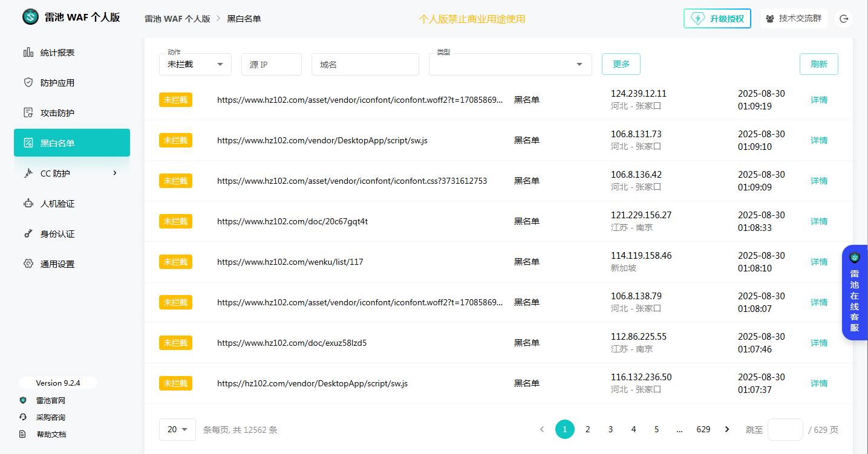
Task: Open the 攻击防护 menu item
Action: (72, 113)
